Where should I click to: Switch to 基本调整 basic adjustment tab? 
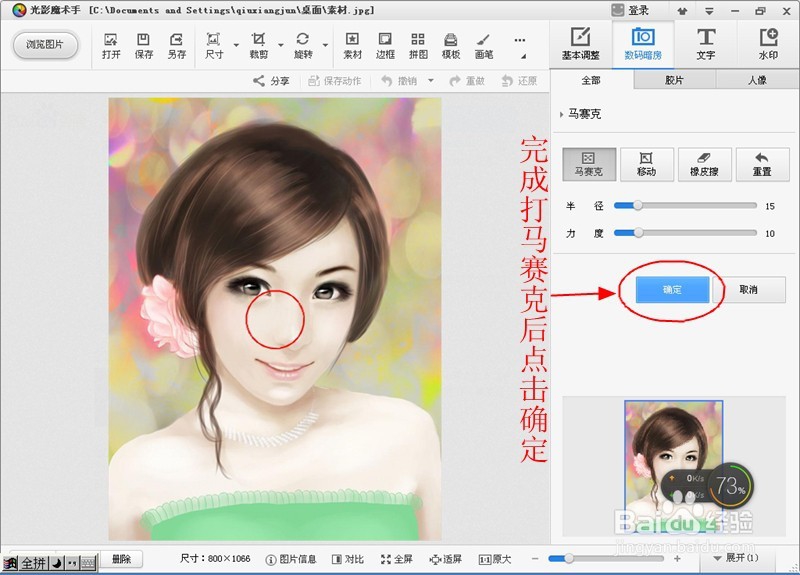[x=581, y=44]
